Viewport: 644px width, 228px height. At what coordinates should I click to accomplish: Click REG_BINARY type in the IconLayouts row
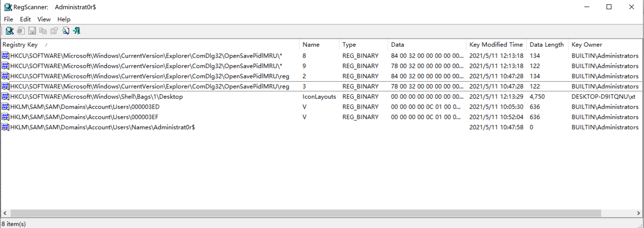point(360,97)
